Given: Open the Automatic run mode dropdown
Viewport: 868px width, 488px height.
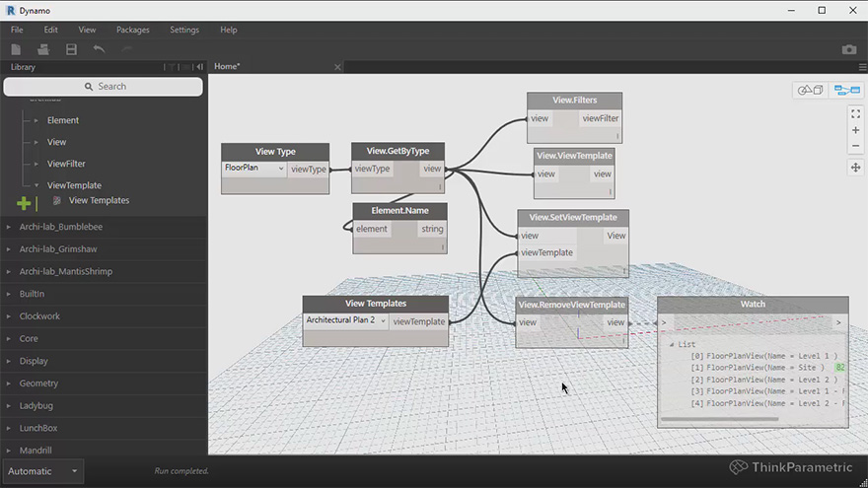Looking at the screenshot, I should coord(42,471).
